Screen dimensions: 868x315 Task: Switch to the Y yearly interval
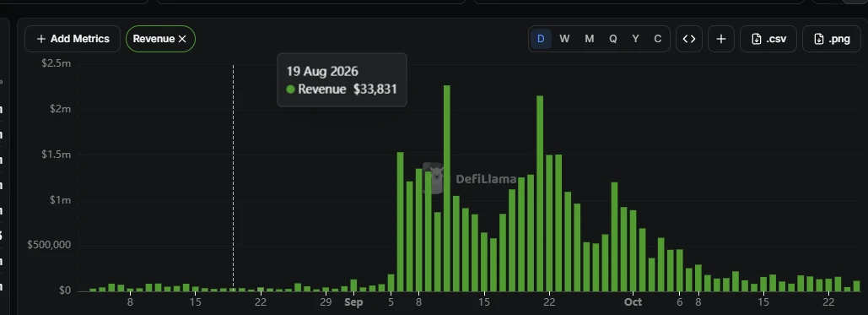635,39
